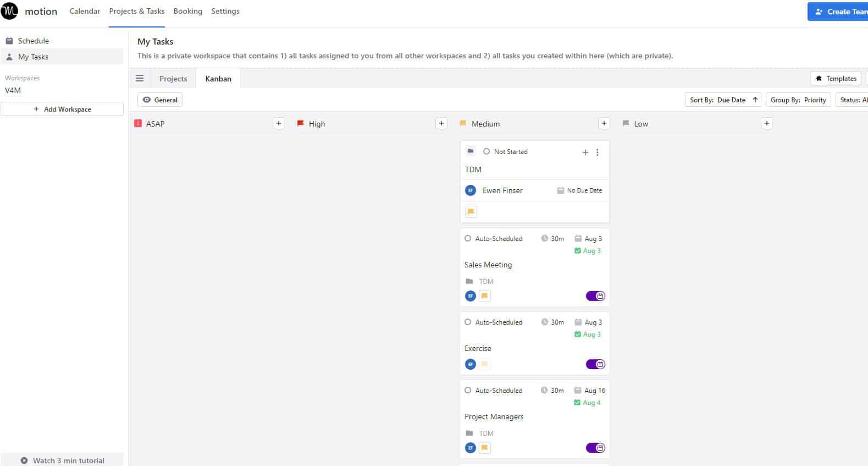Switch to the Projects tab

173,79
